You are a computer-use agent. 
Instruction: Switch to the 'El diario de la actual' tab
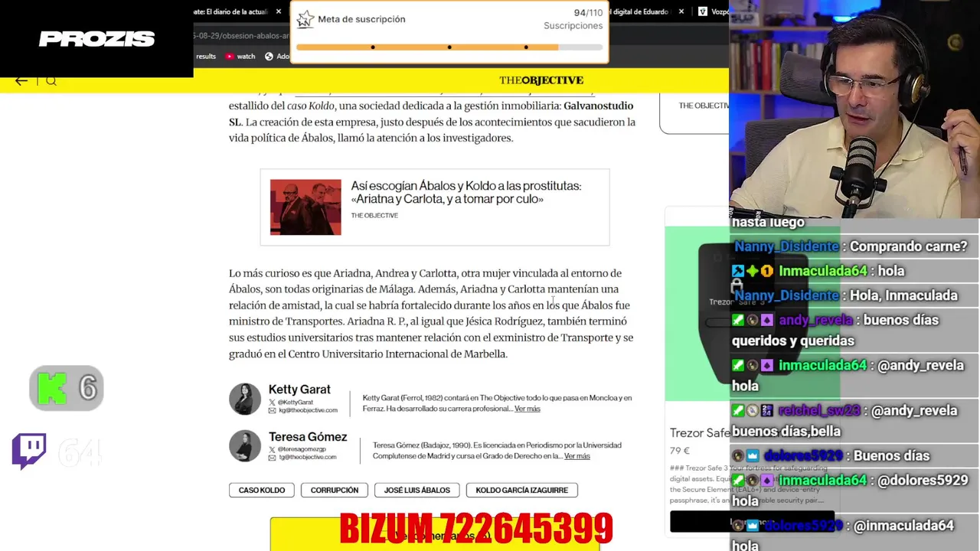(230, 11)
